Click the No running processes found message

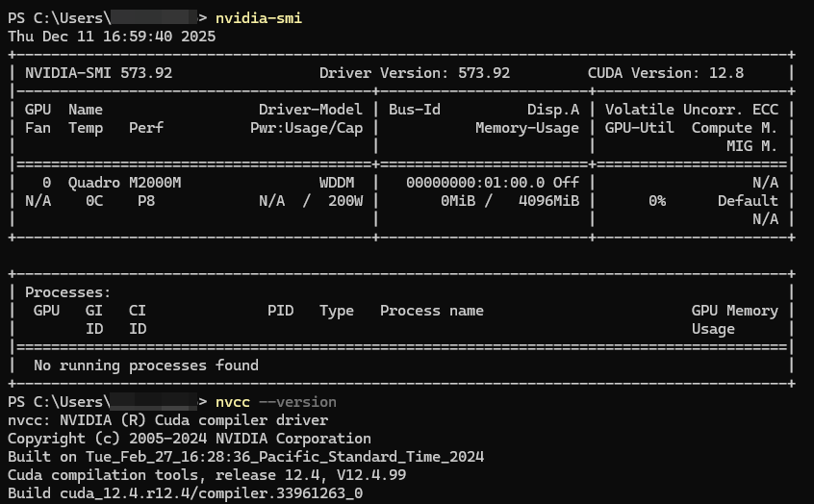[x=146, y=365]
